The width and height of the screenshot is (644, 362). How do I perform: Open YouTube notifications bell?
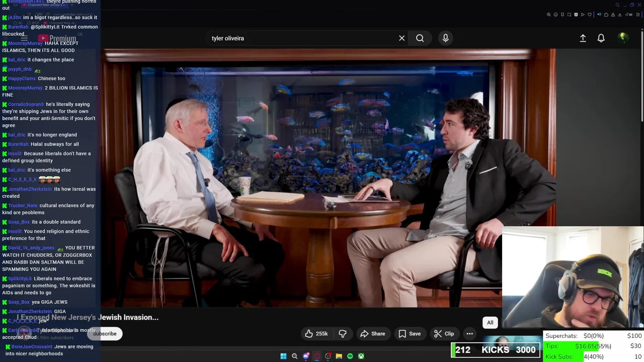[x=601, y=38]
